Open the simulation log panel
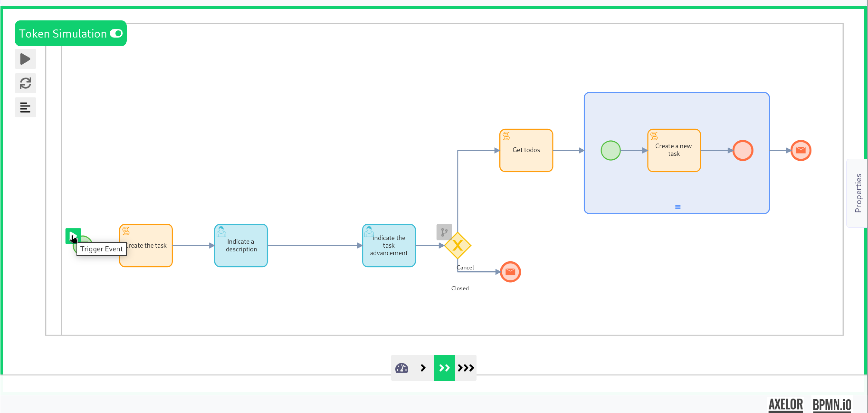 [x=25, y=107]
